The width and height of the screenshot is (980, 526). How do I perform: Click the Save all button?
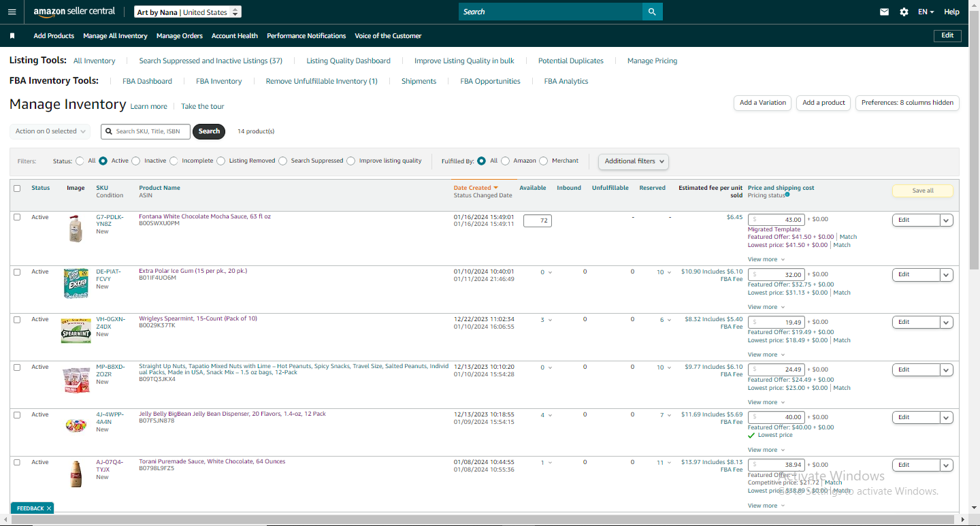point(923,191)
